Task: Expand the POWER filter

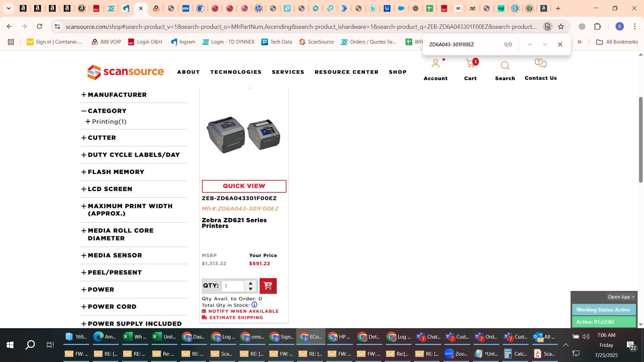Action: 98,290
